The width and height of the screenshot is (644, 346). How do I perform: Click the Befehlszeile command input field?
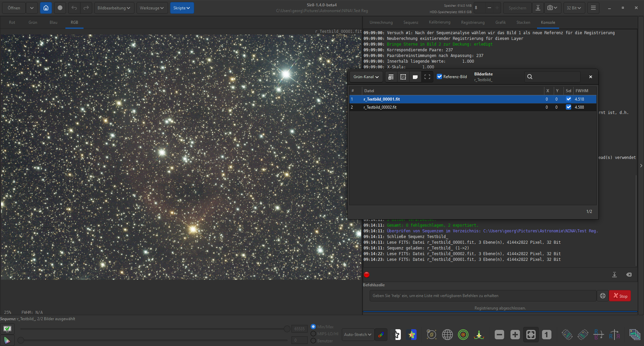(x=483, y=296)
